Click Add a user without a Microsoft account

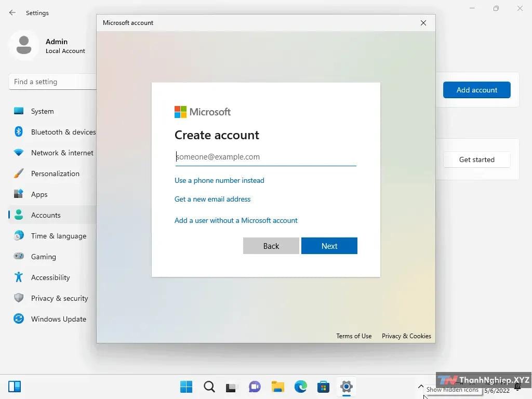pos(236,220)
